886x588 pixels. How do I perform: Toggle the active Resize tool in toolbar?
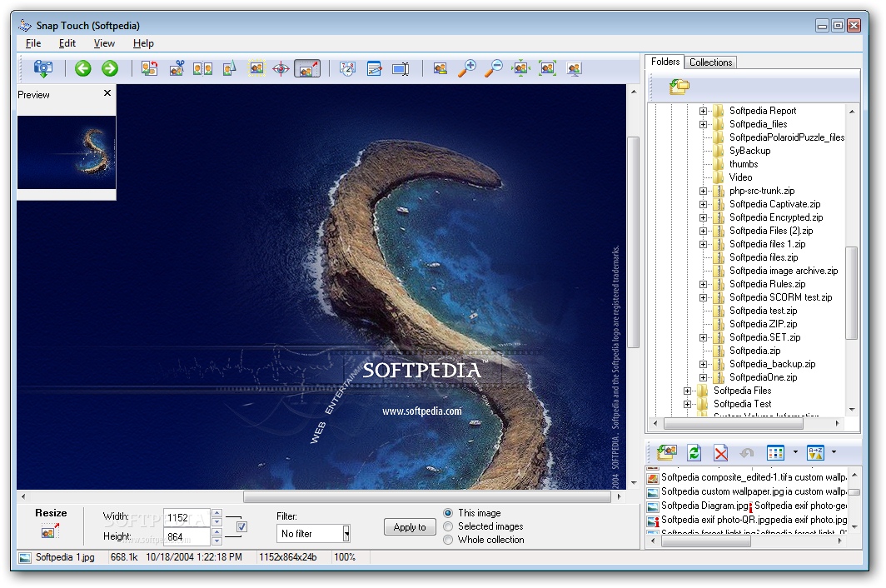point(307,69)
